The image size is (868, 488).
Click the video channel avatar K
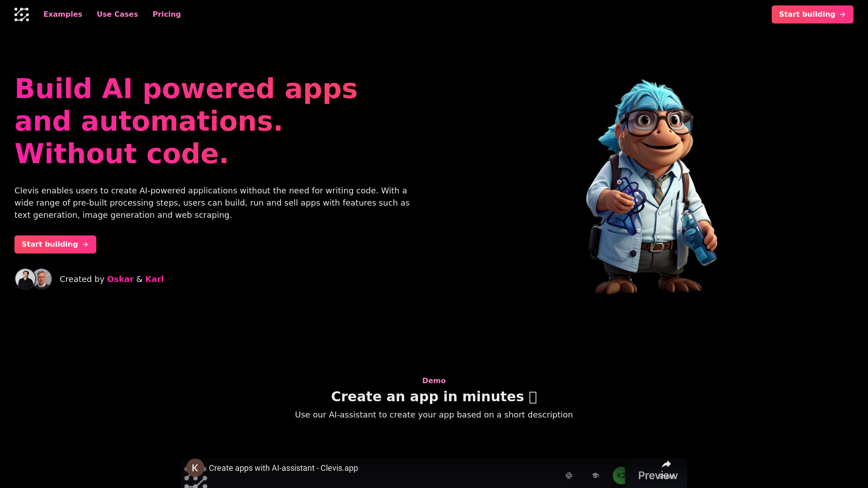[x=195, y=468]
